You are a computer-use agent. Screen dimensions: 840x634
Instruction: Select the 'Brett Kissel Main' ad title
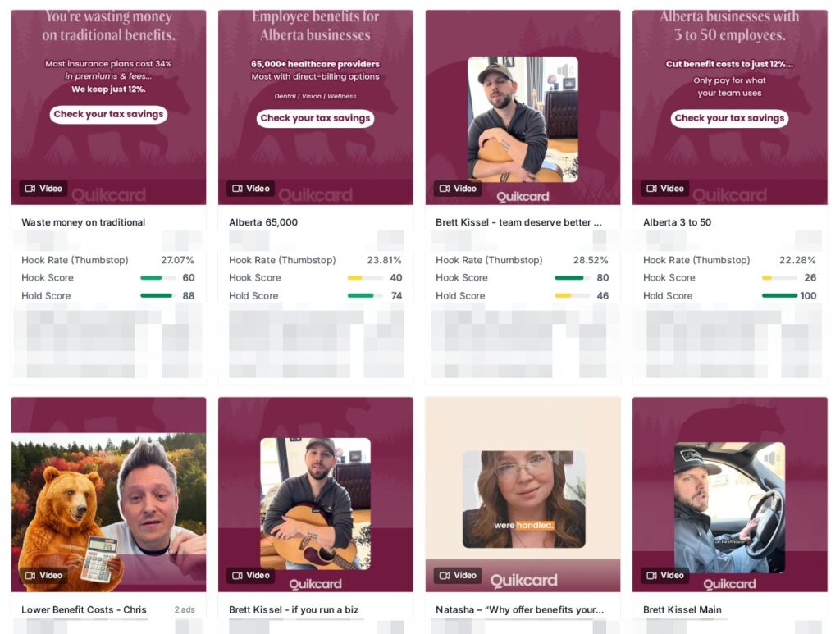tap(682, 609)
